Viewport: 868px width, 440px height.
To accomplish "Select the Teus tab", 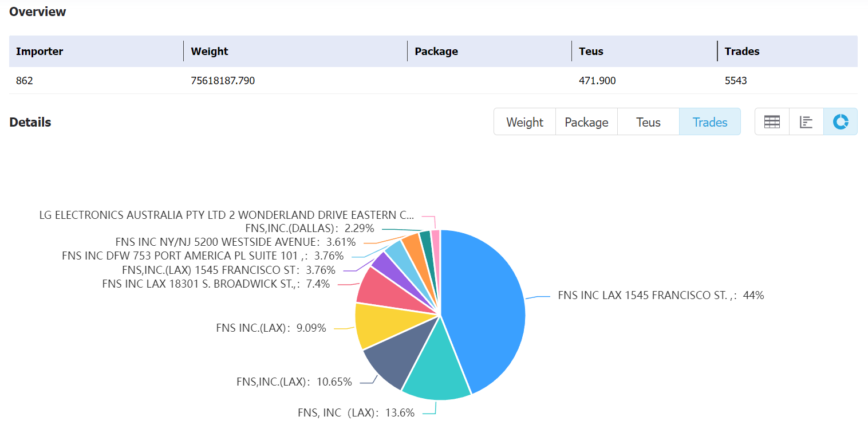I will point(648,122).
